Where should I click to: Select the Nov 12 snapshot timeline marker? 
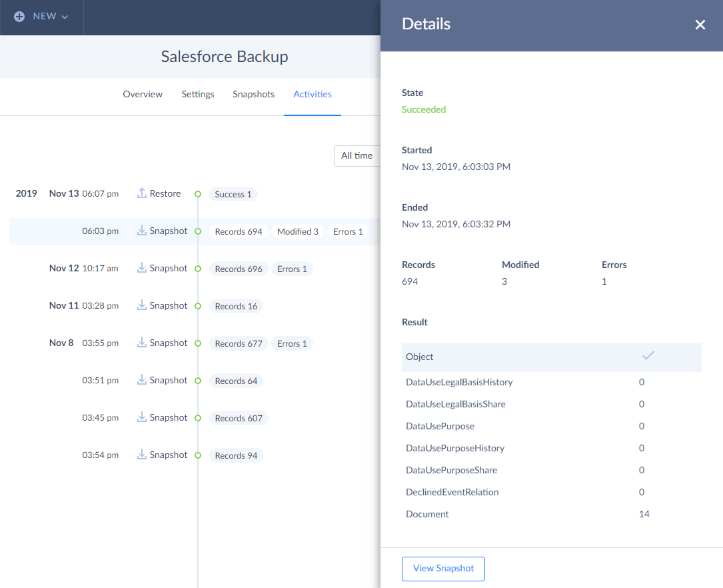(198, 269)
